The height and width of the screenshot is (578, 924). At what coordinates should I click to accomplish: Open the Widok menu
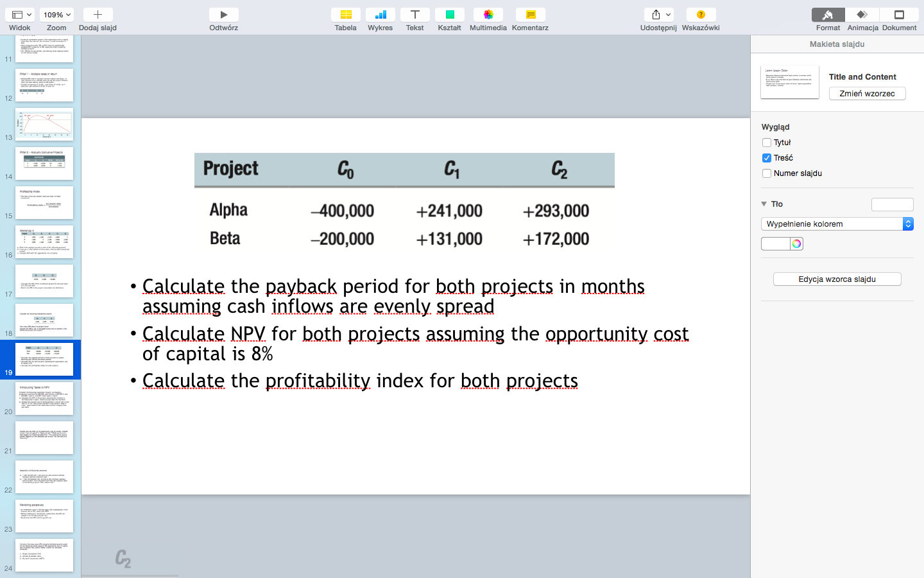(x=19, y=14)
